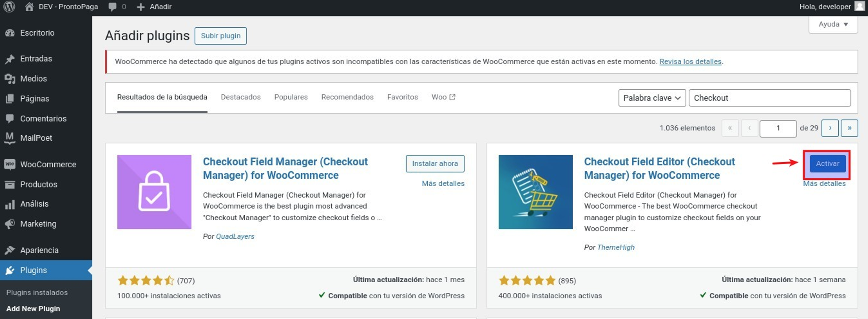
Task: Click the Escritorio dashboard icon
Action: (x=10, y=33)
